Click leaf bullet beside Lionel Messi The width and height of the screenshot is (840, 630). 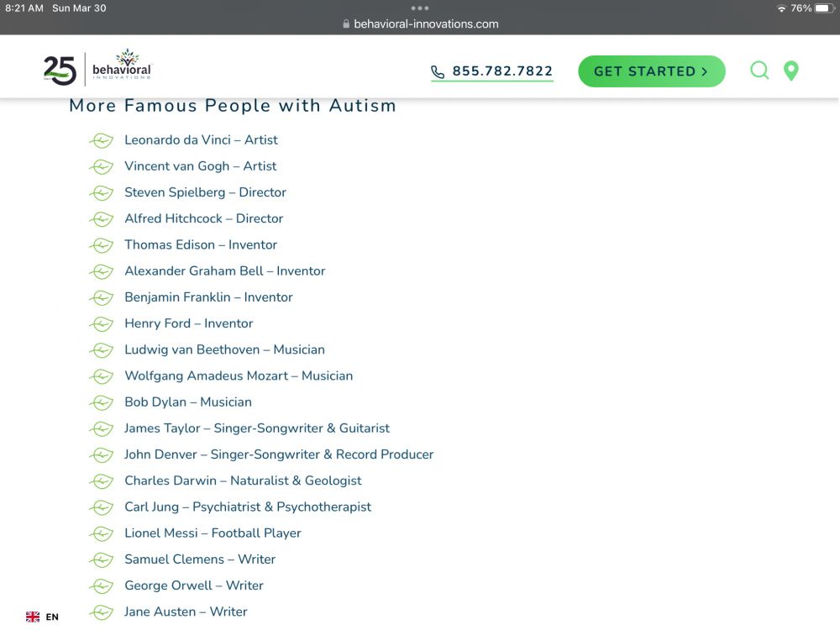point(101,533)
